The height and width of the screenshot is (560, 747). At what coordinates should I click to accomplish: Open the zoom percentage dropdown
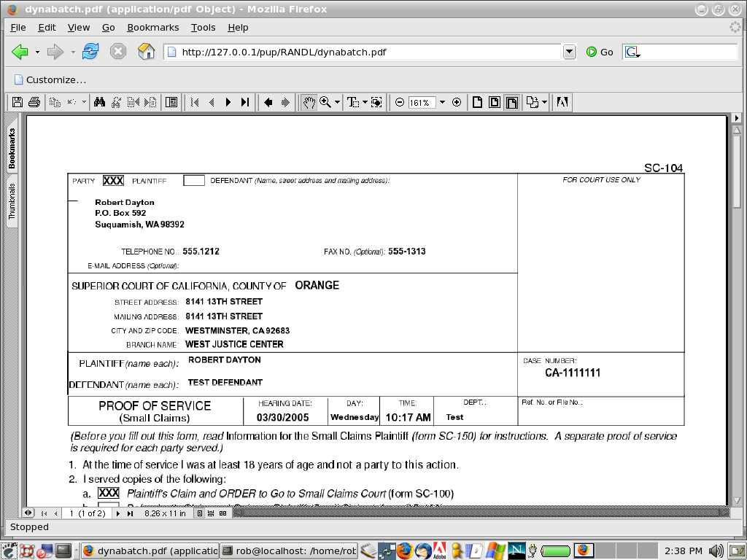(442, 103)
